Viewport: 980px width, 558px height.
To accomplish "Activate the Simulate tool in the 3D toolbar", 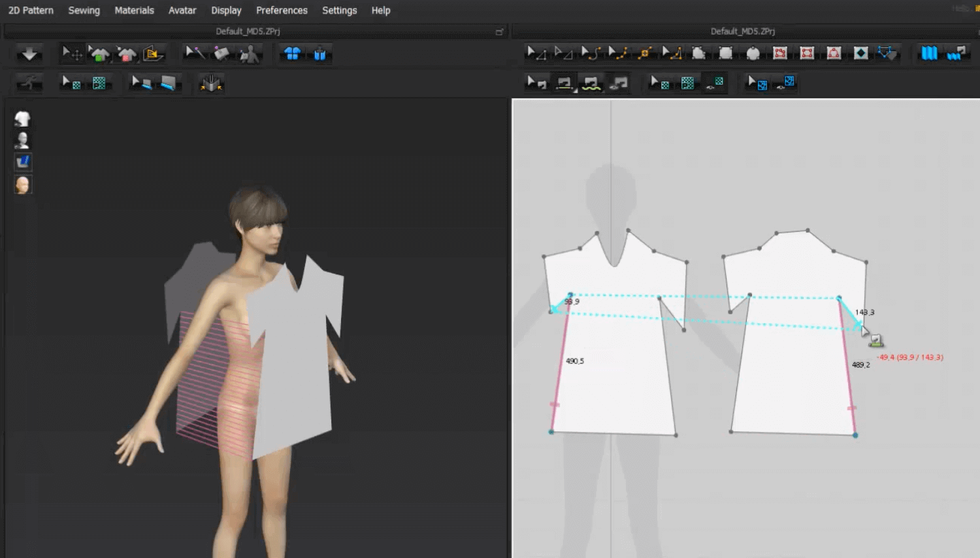I will [x=29, y=54].
